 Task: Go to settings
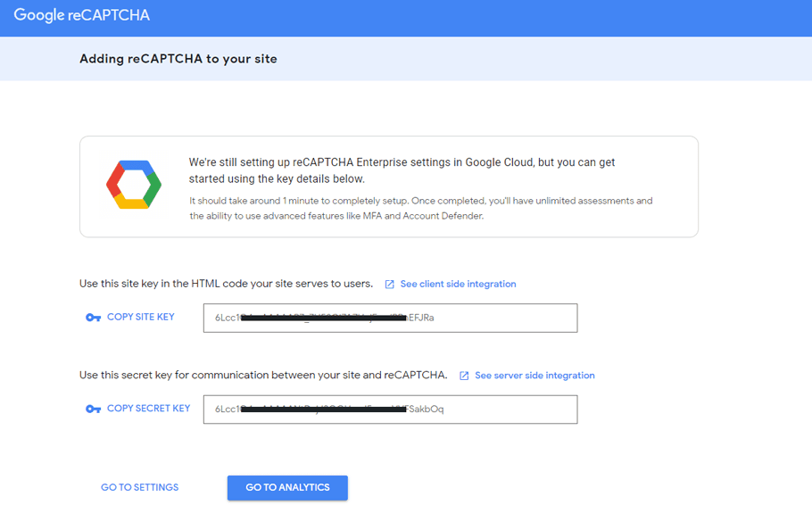(140, 487)
